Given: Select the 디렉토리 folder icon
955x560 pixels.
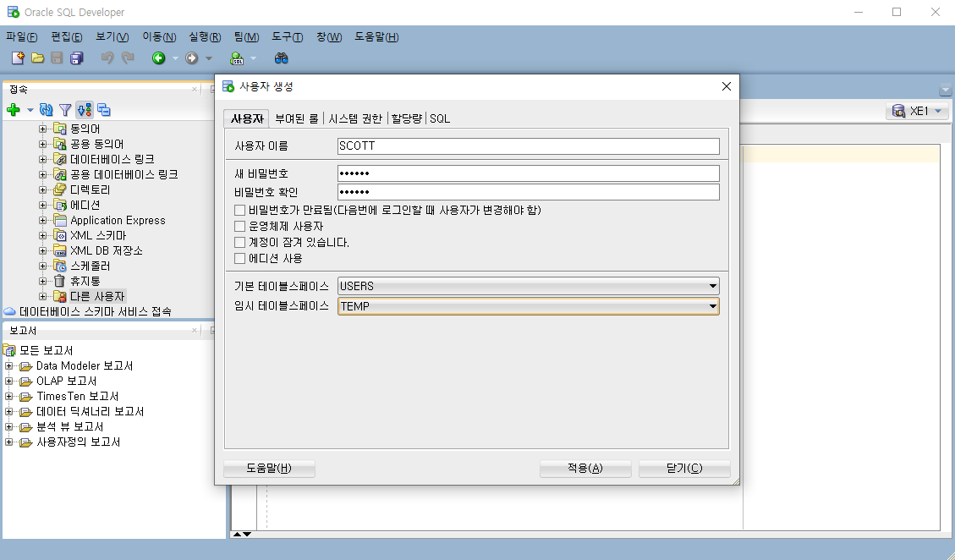Looking at the screenshot, I should click(x=60, y=189).
